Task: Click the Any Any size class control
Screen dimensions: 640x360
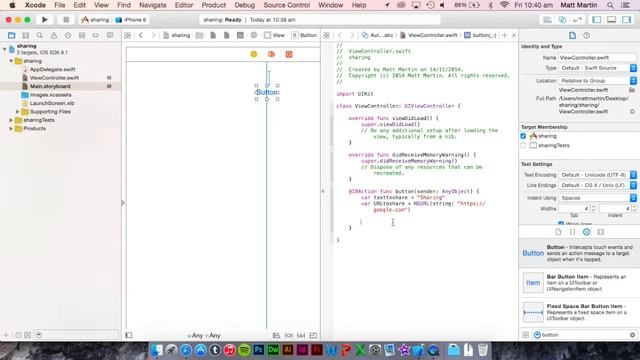Action: point(204,336)
